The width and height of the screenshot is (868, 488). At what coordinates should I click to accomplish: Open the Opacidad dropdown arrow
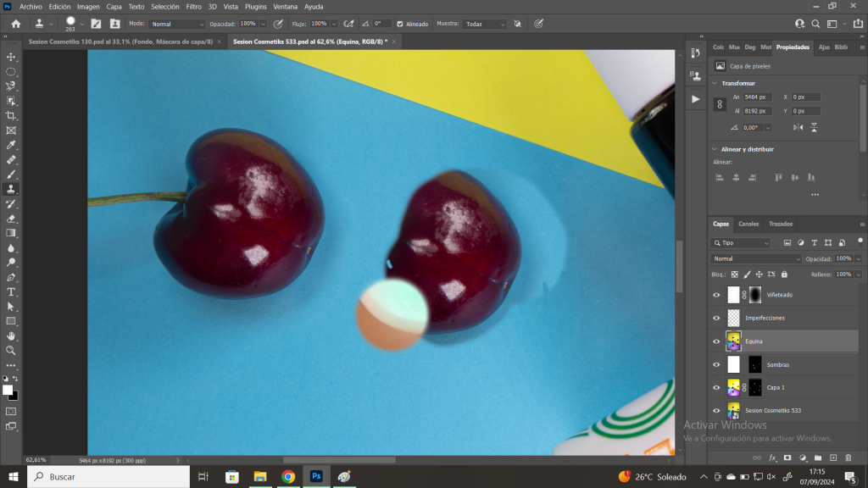click(x=859, y=258)
